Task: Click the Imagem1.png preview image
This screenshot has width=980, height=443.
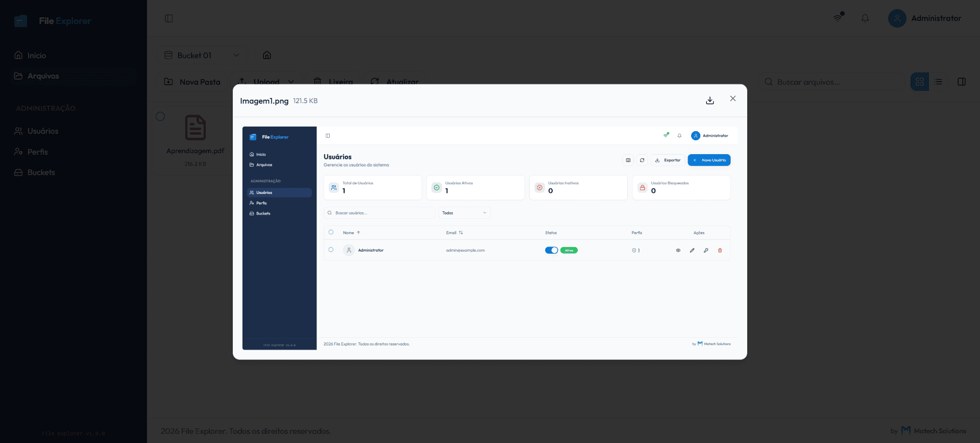Action: (490, 238)
